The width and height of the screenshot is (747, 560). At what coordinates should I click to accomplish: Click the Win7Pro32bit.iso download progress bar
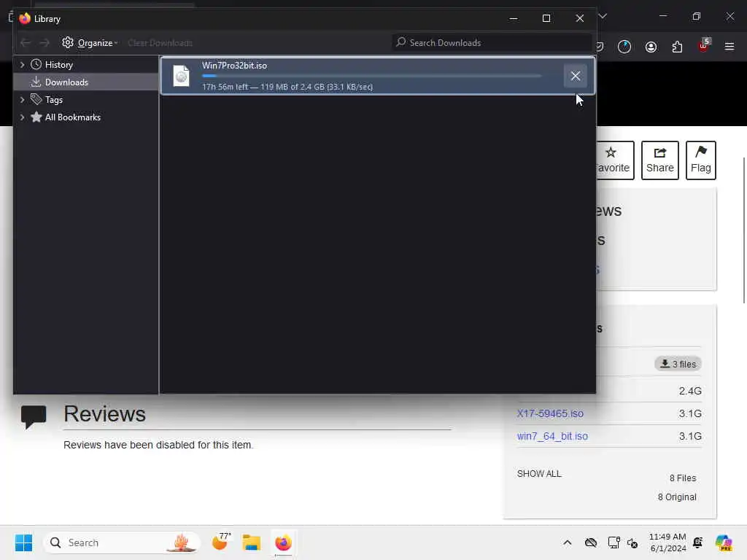[371, 76]
